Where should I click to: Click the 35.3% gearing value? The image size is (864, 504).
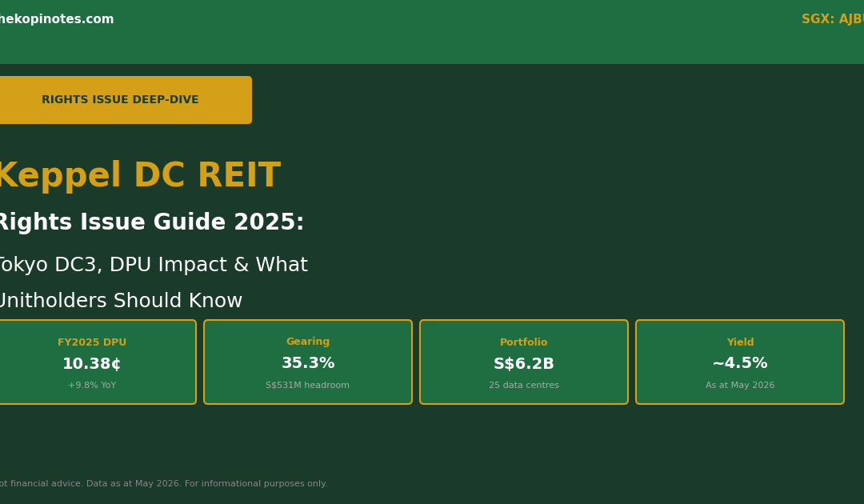pyautogui.click(x=308, y=363)
